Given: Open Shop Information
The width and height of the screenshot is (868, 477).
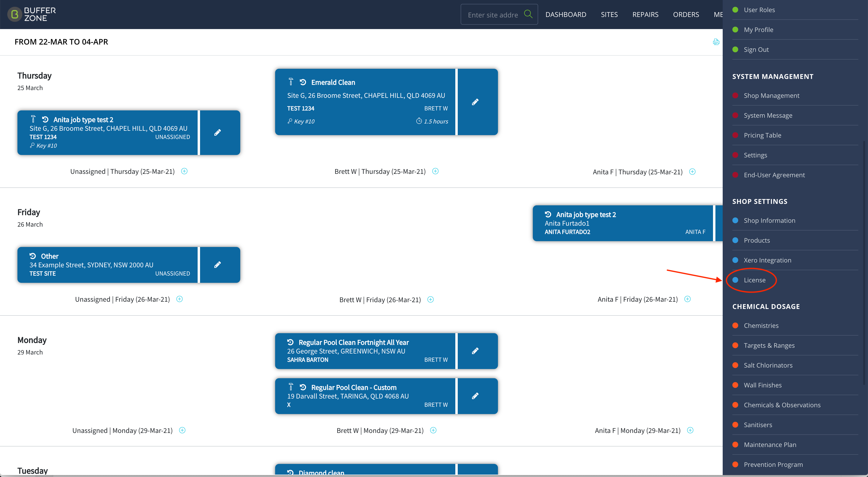Looking at the screenshot, I should pyautogui.click(x=795, y=221).
